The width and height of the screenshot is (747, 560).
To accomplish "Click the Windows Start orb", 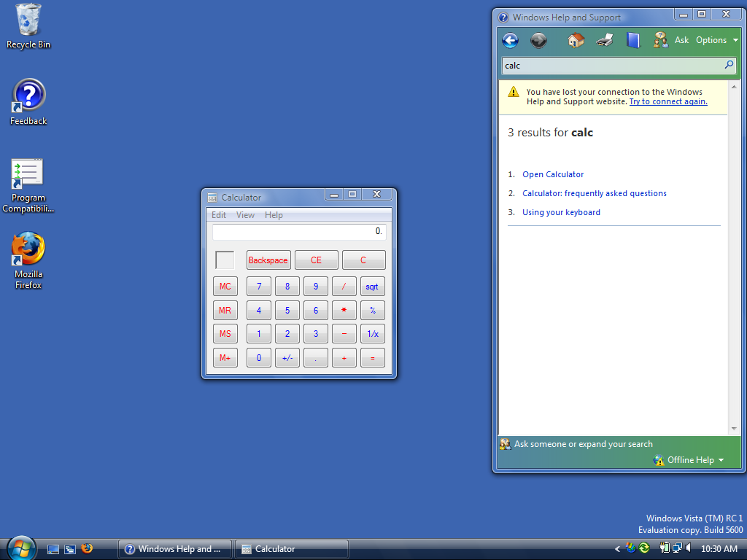I will click(21, 548).
